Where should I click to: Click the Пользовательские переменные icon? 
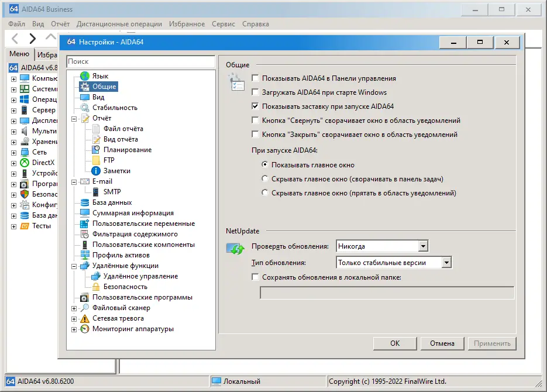(x=85, y=223)
